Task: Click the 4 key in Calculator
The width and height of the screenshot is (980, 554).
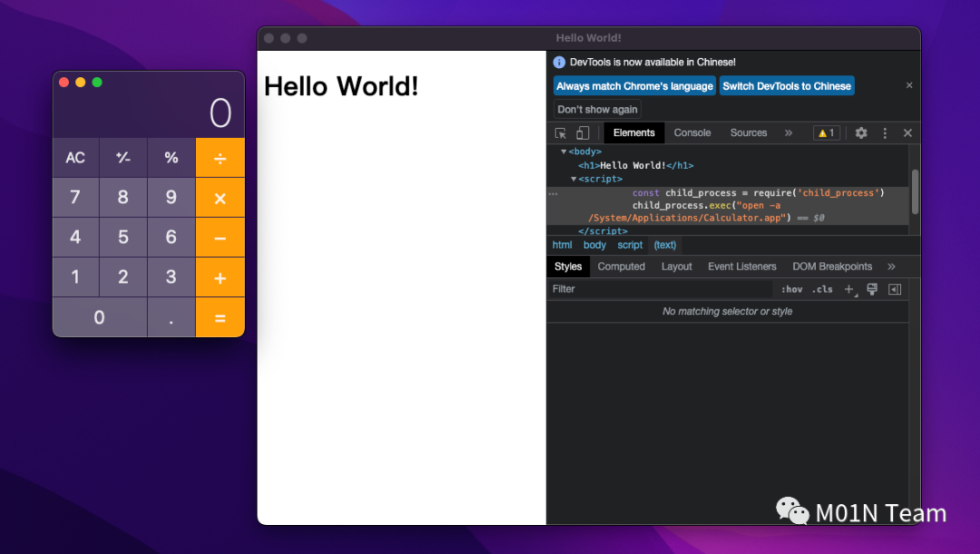Action: (75, 238)
